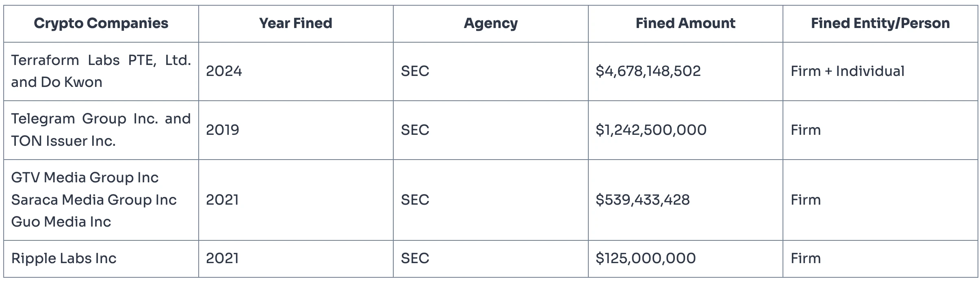Select the Firm + Individual cell
Image resolution: width=980 pixels, height=281 pixels.
tap(847, 71)
